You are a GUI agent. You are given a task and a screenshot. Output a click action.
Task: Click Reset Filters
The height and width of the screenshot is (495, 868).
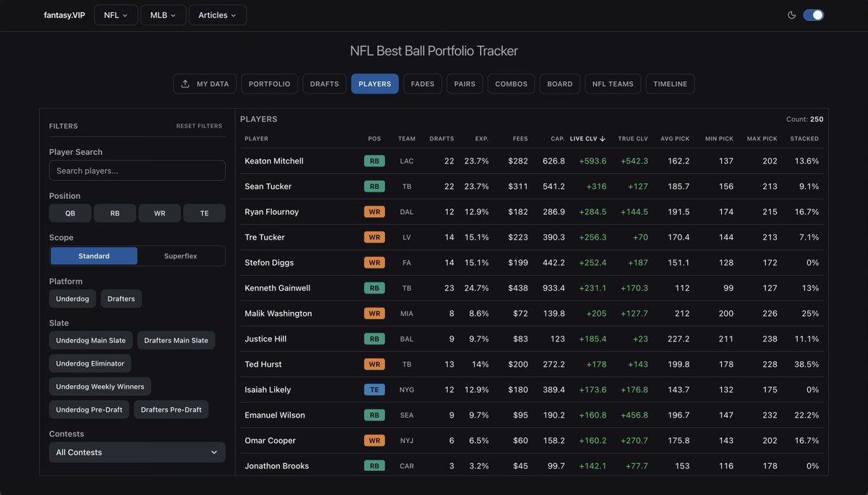point(199,126)
